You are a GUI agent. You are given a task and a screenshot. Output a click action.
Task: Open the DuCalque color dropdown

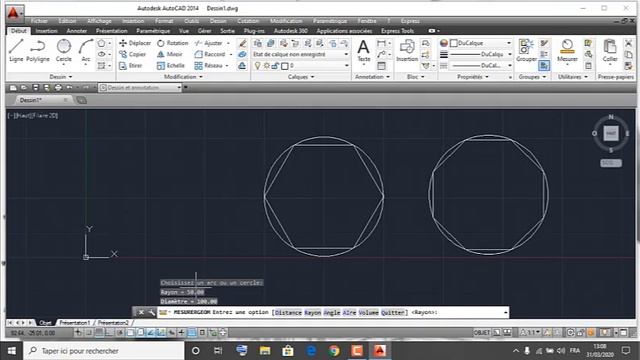point(480,43)
